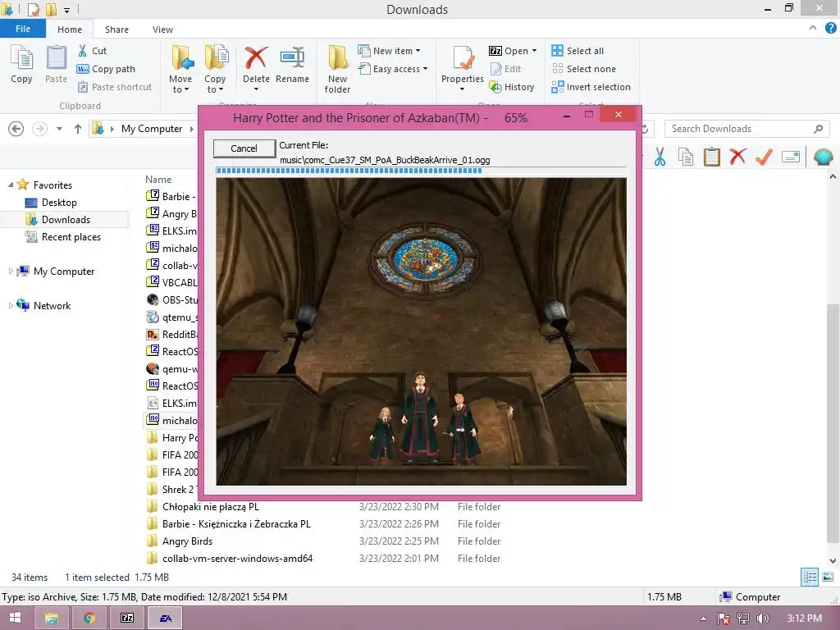
Task: Click Copy path in the ribbon
Action: click(106, 69)
